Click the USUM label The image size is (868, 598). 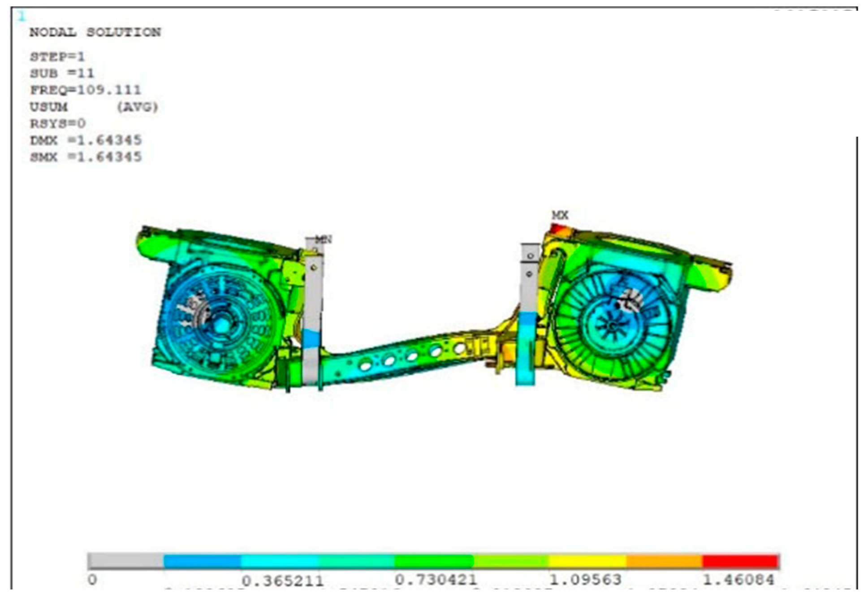(48, 107)
